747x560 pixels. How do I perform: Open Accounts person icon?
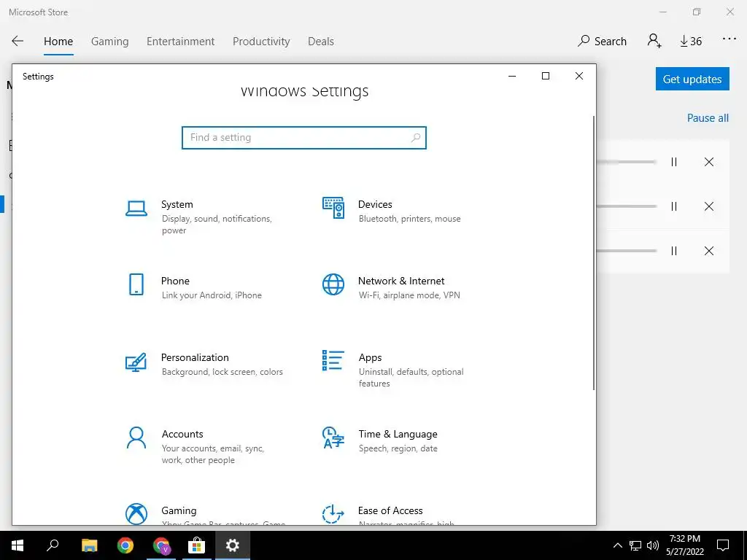[136, 437]
